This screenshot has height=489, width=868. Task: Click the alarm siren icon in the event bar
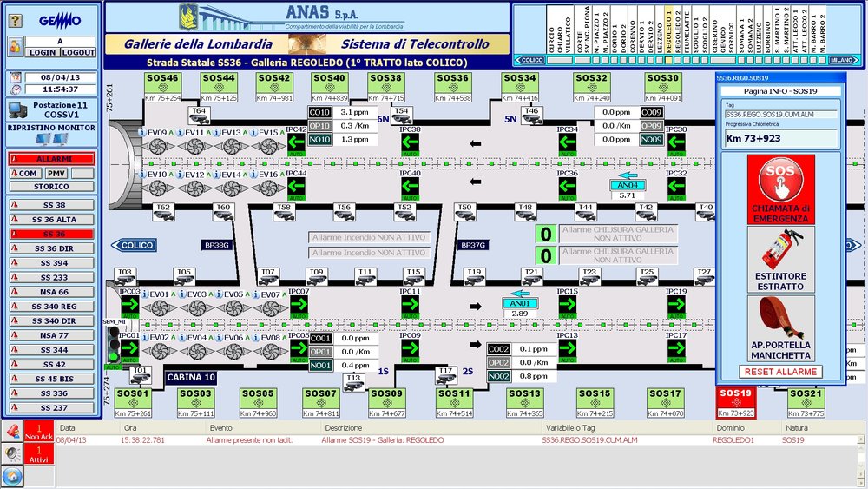tap(12, 431)
